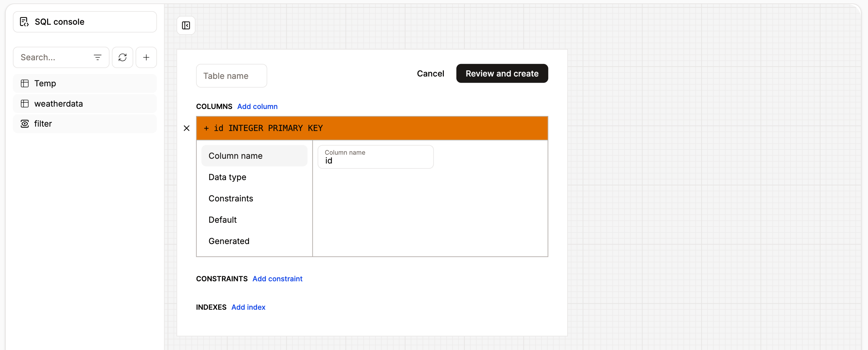Screen dimensions: 868x350
Task: Click Review and create
Action: (502, 73)
